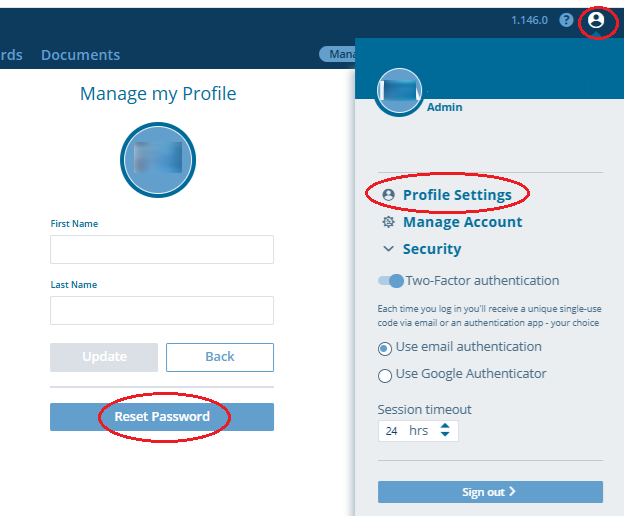Decrease Session timeout with down arrow
The image size is (624, 516).
tap(446, 436)
